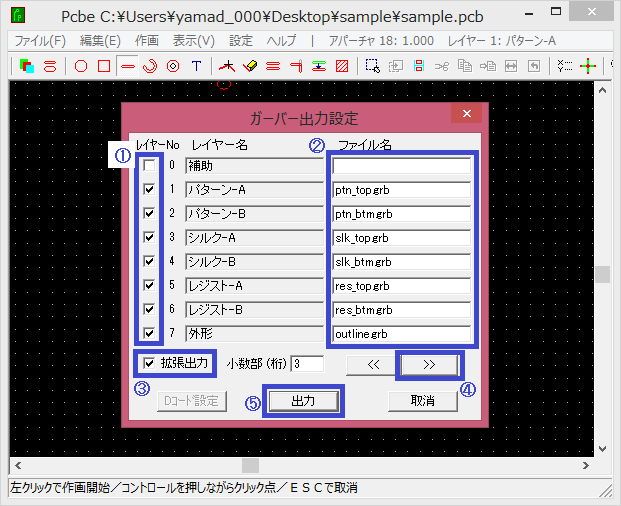Viewport: 621px width, 506px height.
Task: Click the paste icon with arrow
Action: point(488,66)
